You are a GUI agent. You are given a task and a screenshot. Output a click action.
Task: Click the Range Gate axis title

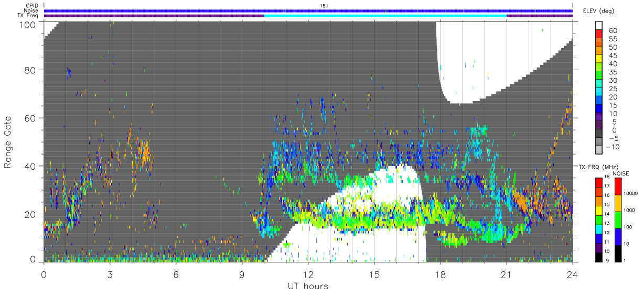coord(8,142)
